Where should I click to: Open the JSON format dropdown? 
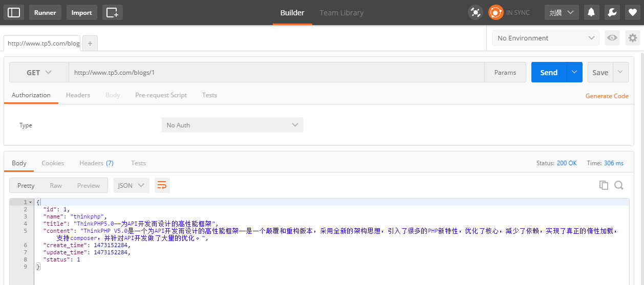(x=131, y=185)
